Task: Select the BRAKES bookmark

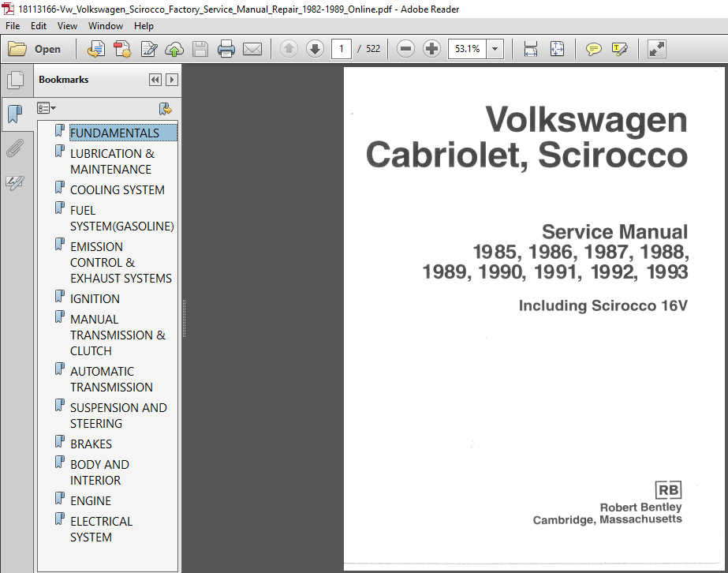Action: pyautogui.click(x=91, y=444)
